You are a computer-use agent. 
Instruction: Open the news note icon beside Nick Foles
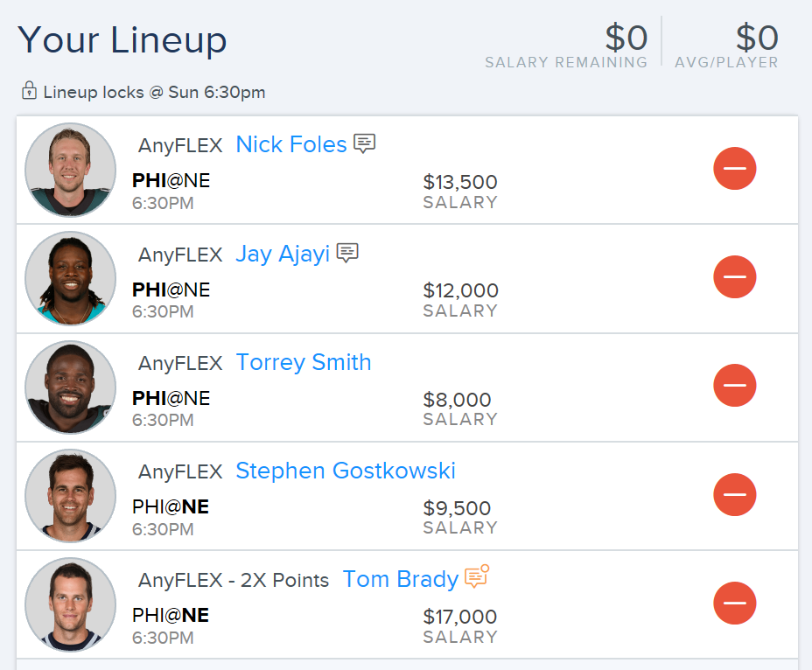click(364, 143)
